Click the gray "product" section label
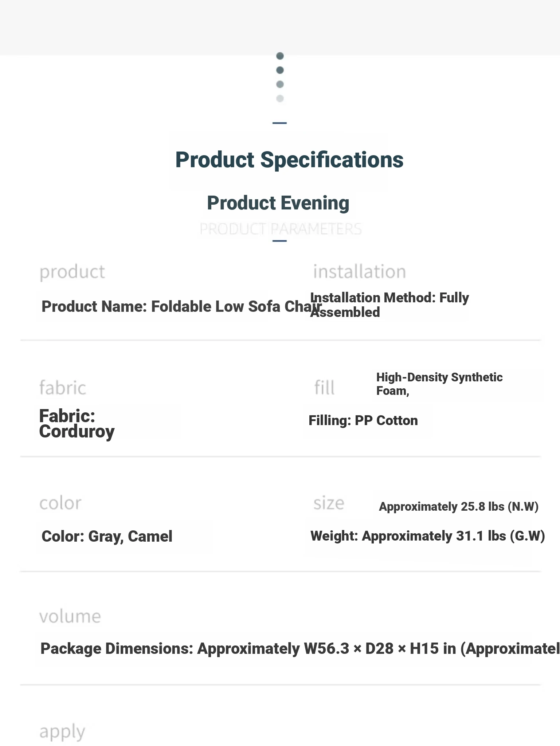Viewport: 560px width, 746px height. tap(72, 272)
